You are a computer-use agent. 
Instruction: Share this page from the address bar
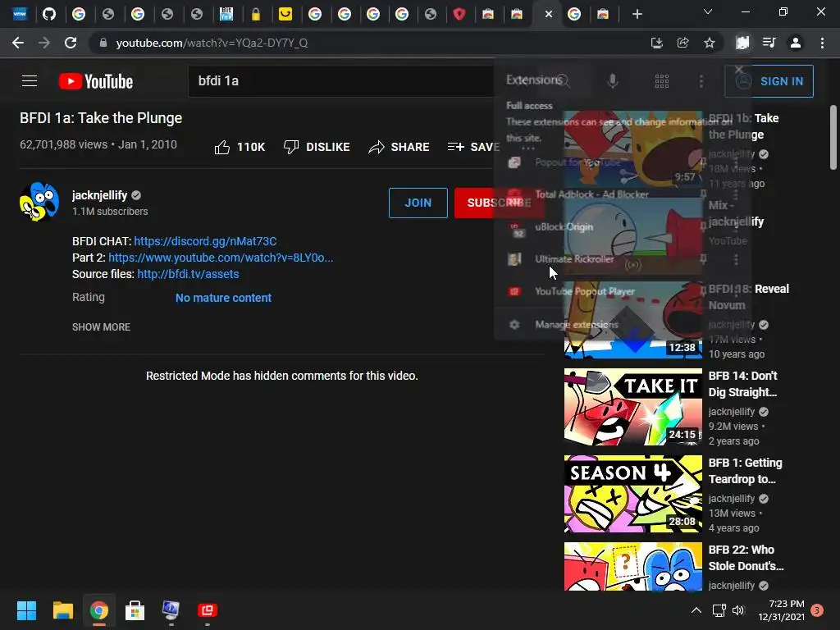[x=683, y=43]
